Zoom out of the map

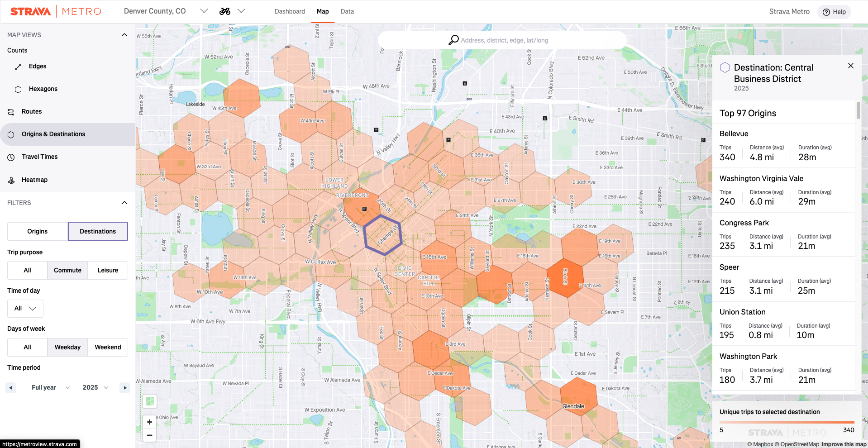(x=149, y=435)
